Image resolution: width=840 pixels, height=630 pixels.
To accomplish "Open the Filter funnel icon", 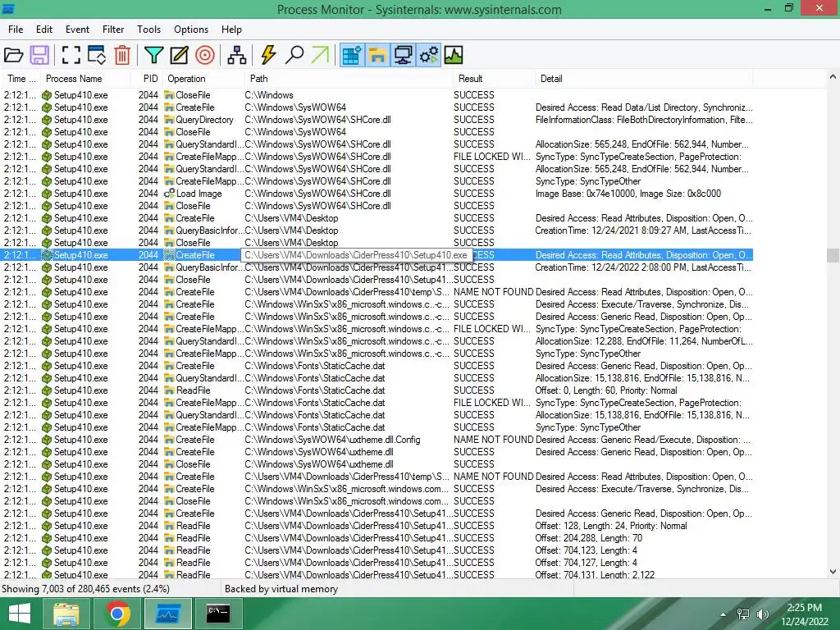I will click(153, 55).
